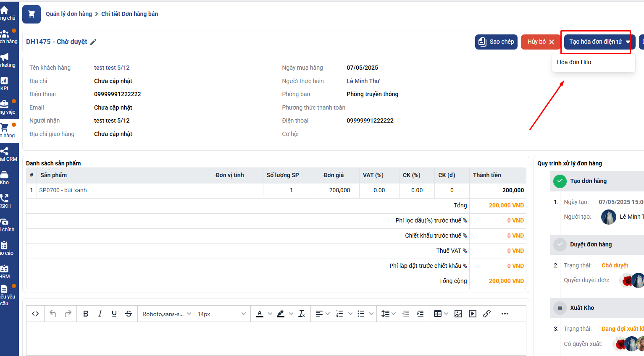Open the font family dropdown Roboto
The height and width of the screenshot is (356, 644).
pyautogui.click(x=166, y=314)
